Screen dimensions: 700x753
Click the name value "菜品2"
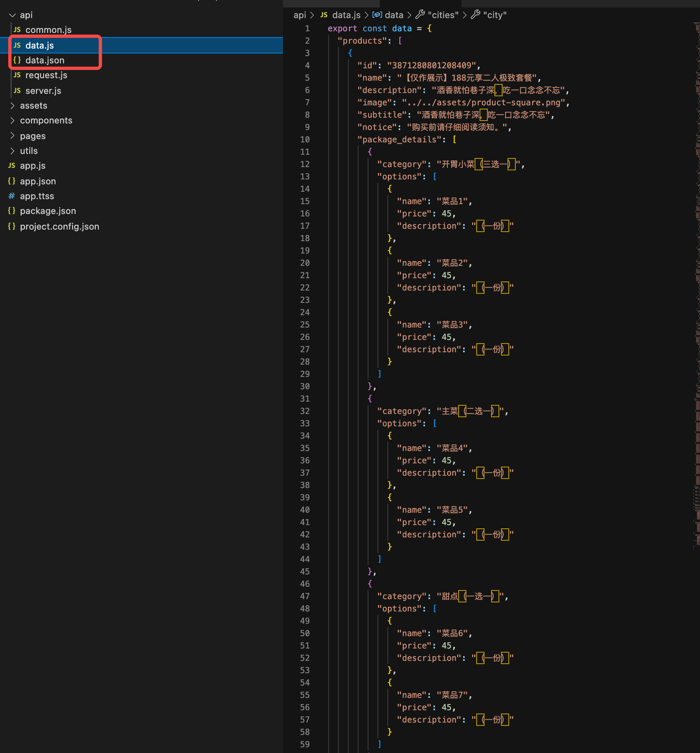point(452,263)
